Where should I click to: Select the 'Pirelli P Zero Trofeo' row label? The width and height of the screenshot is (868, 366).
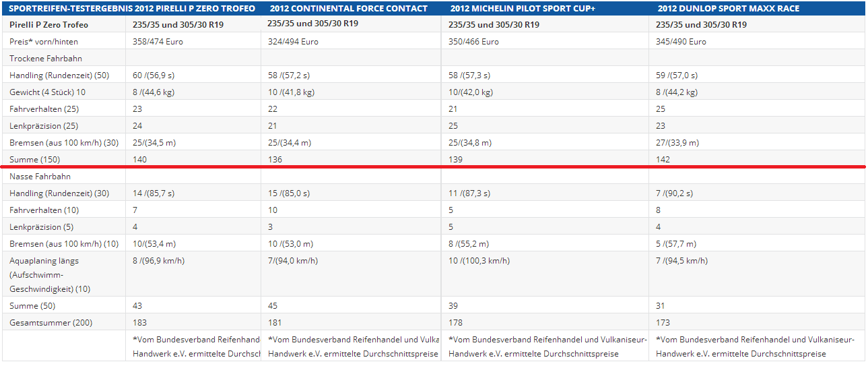49,25
